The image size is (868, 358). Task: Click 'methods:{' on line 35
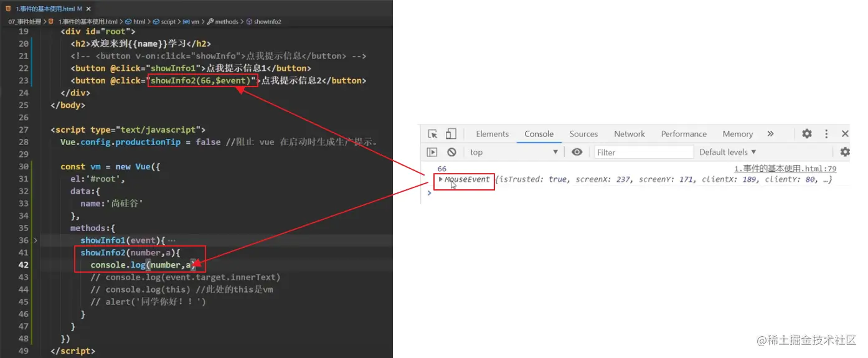pos(93,228)
